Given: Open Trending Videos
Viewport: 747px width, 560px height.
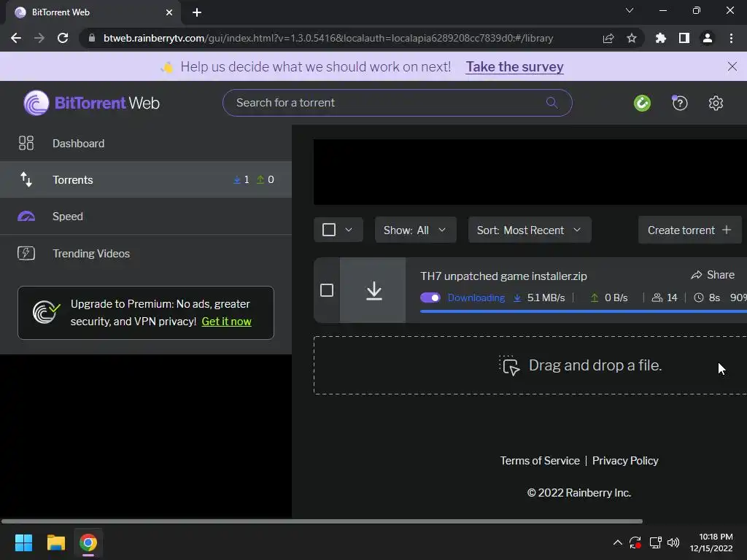Looking at the screenshot, I should point(146,253).
